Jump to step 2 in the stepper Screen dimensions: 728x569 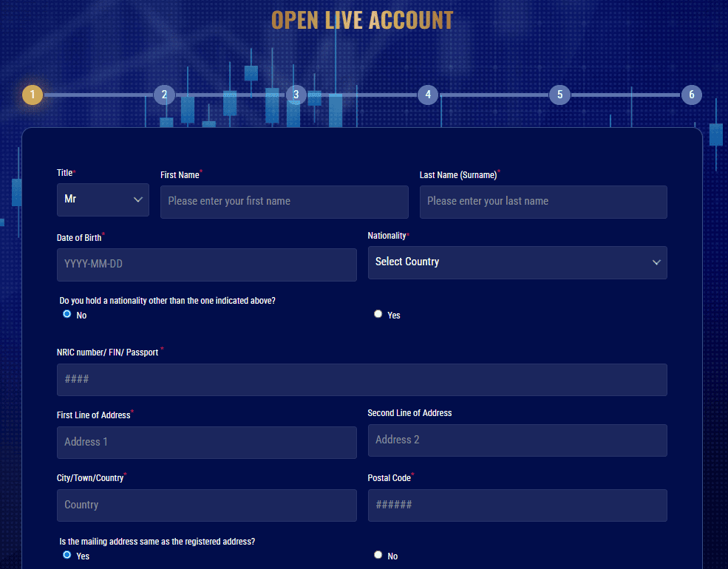(164, 95)
